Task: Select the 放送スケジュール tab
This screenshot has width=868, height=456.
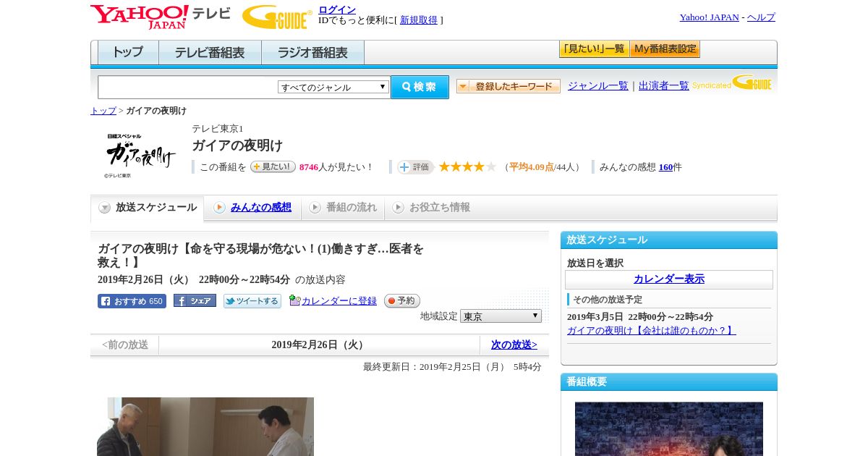Action: coord(148,208)
